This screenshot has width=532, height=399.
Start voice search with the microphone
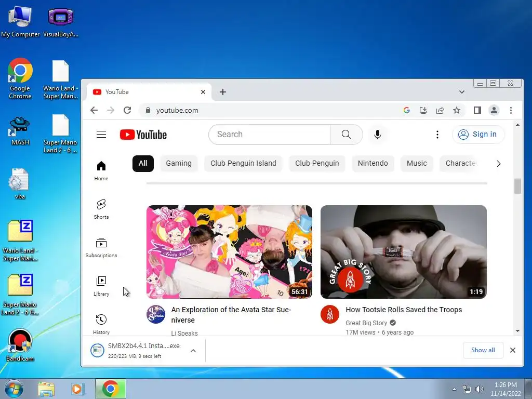[378, 135]
